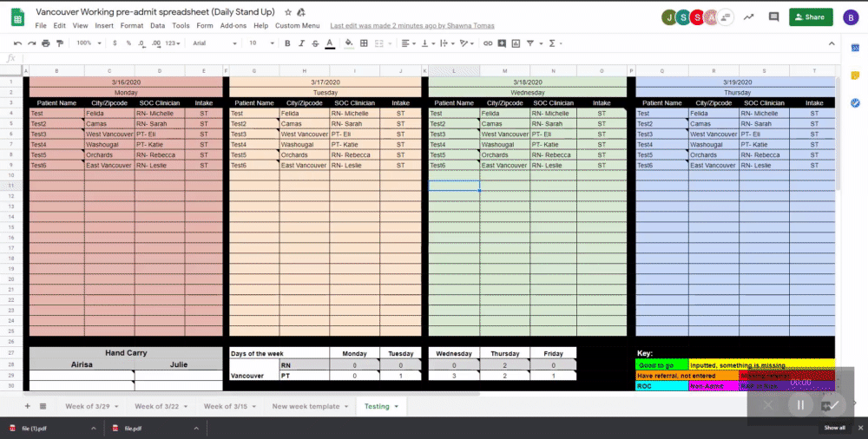Switch to the Week of 3/22 sheet

click(x=156, y=406)
